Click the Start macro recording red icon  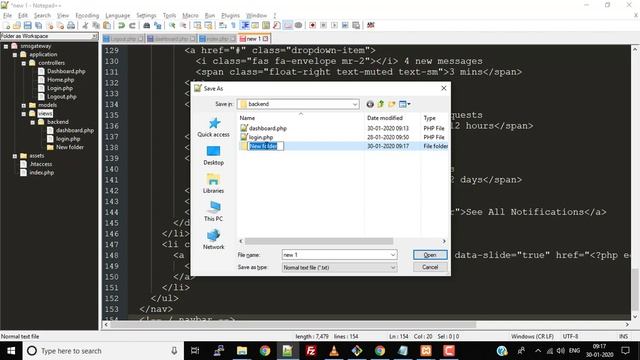pyautogui.click(x=312, y=25)
